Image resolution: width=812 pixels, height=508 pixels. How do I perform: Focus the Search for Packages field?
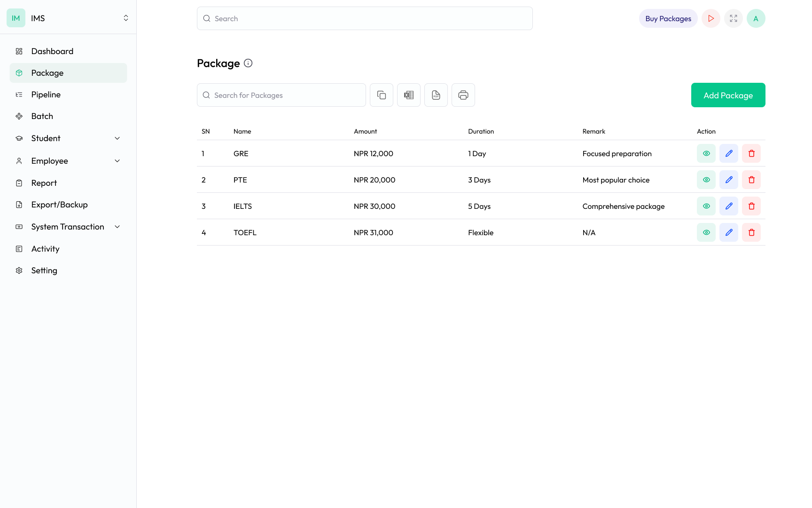(x=281, y=95)
